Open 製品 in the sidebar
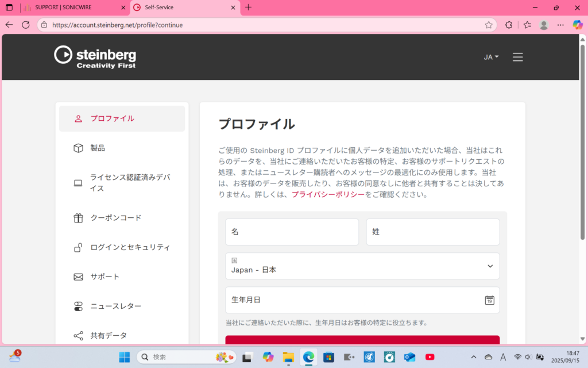The width and height of the screenshot is (588, 368). [98, 148]
